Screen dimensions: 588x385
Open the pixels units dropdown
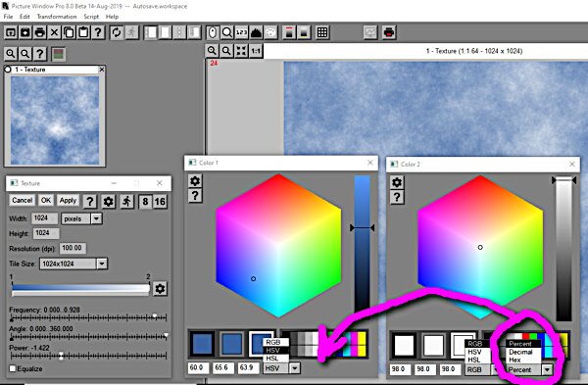(96, 218)
